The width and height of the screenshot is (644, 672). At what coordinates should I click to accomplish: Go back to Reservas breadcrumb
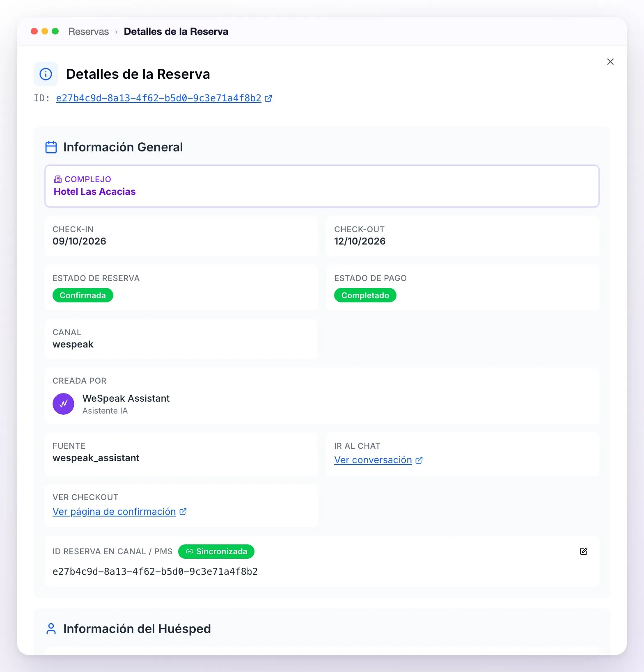pos(89,32)
